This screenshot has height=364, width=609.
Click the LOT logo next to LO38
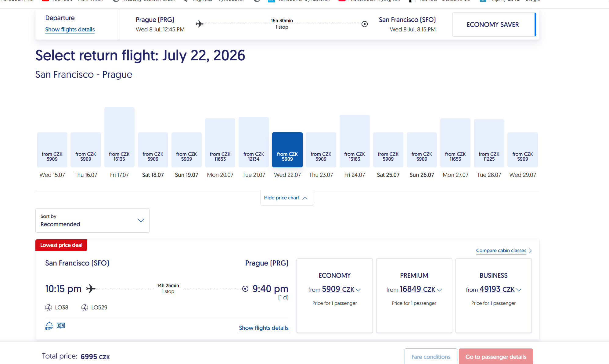(49, 308)
